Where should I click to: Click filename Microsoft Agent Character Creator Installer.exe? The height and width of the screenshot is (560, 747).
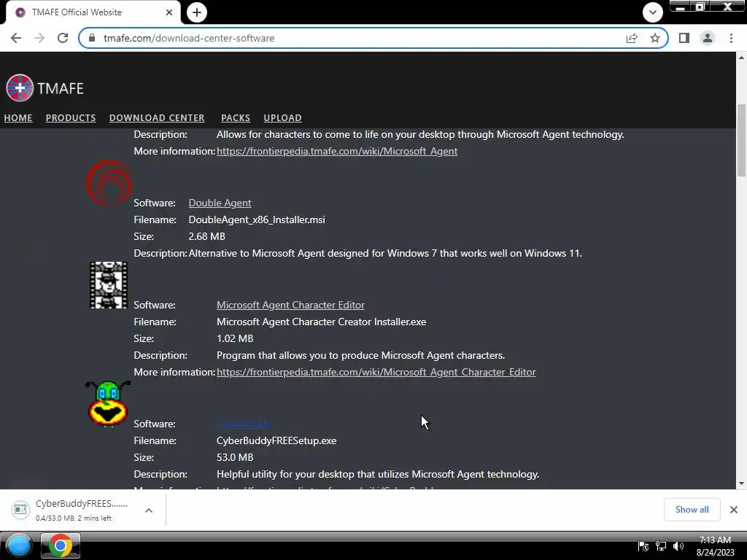[321, 322]
